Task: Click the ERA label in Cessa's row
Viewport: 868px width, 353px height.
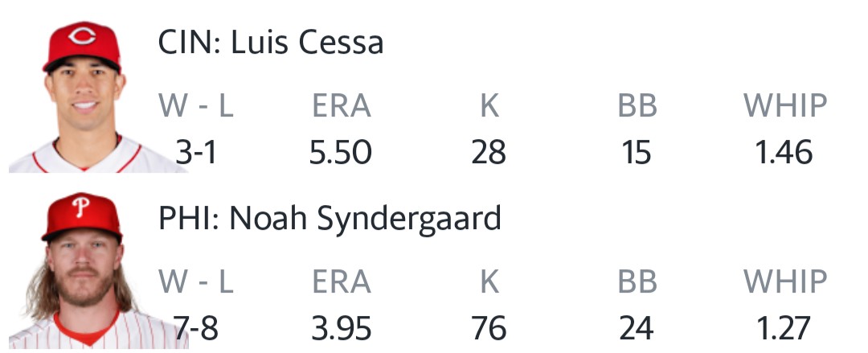Action: [x=341, y=106]
